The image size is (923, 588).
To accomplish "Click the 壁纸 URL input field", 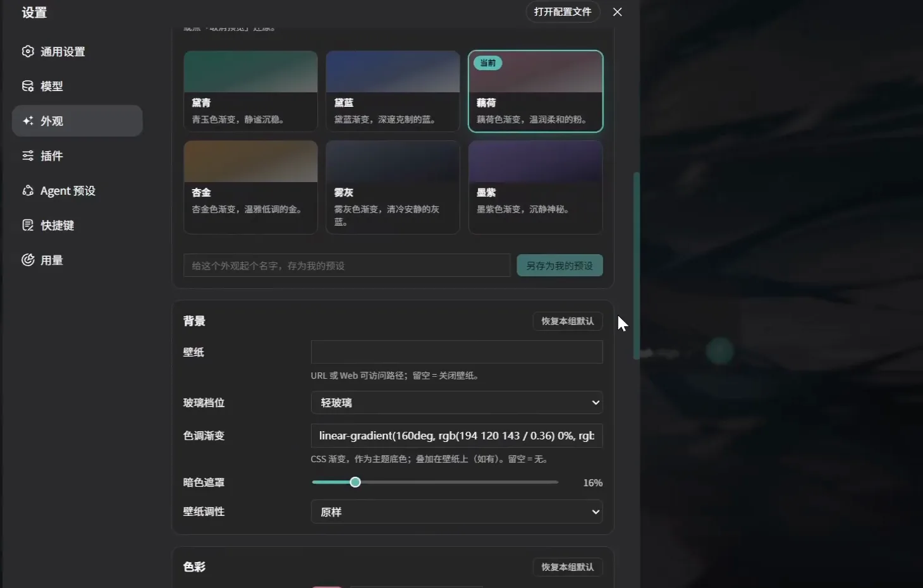I will coord(456,352).
